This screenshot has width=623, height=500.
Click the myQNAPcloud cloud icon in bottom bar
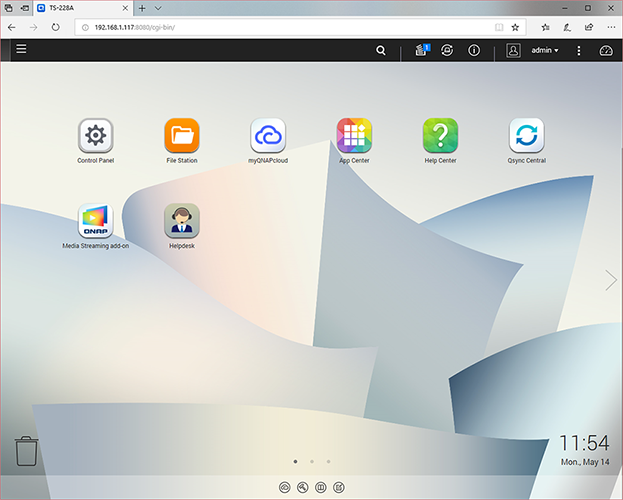284,487
